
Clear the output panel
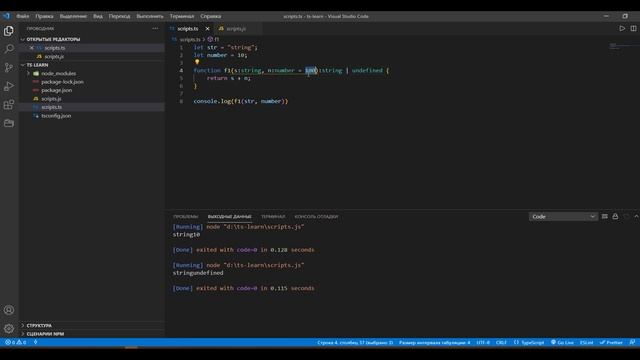point(604,216)
